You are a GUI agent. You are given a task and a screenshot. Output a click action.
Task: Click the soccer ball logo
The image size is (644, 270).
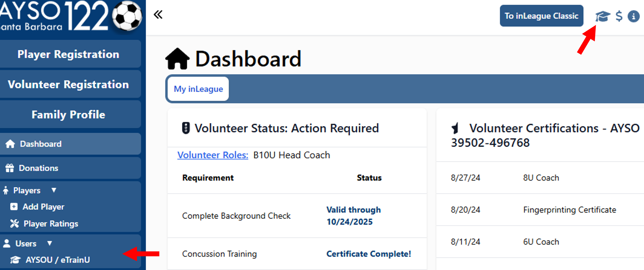(127, 15)
